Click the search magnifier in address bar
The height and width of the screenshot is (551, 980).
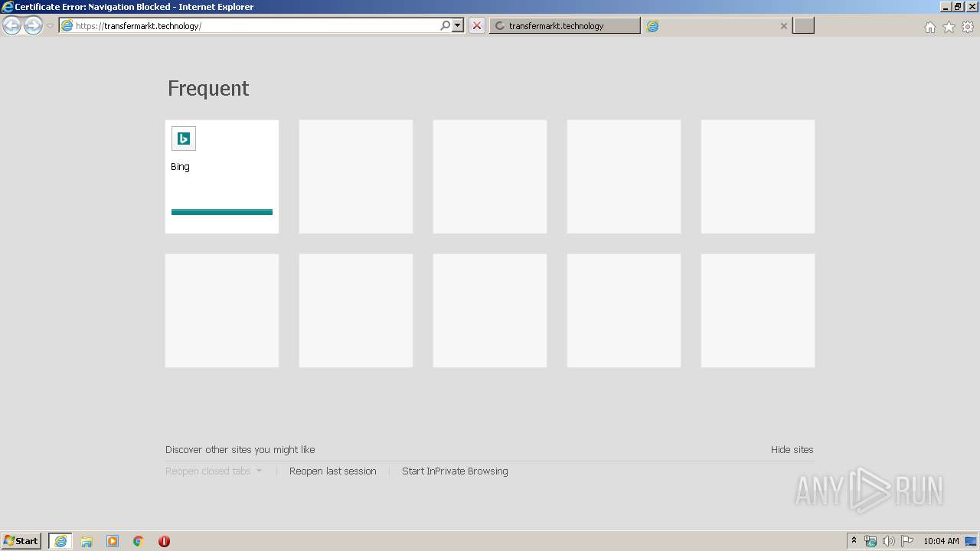(446, 26)
